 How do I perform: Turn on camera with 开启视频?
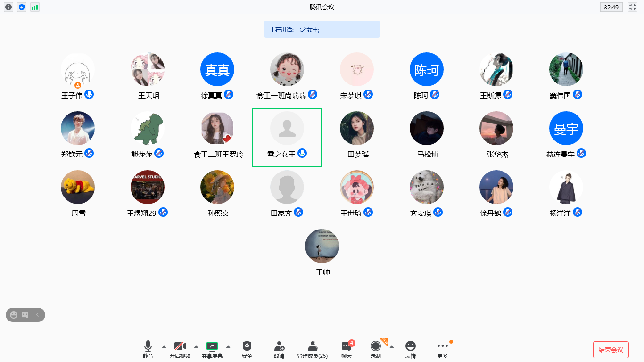click(x=180, y=349)
